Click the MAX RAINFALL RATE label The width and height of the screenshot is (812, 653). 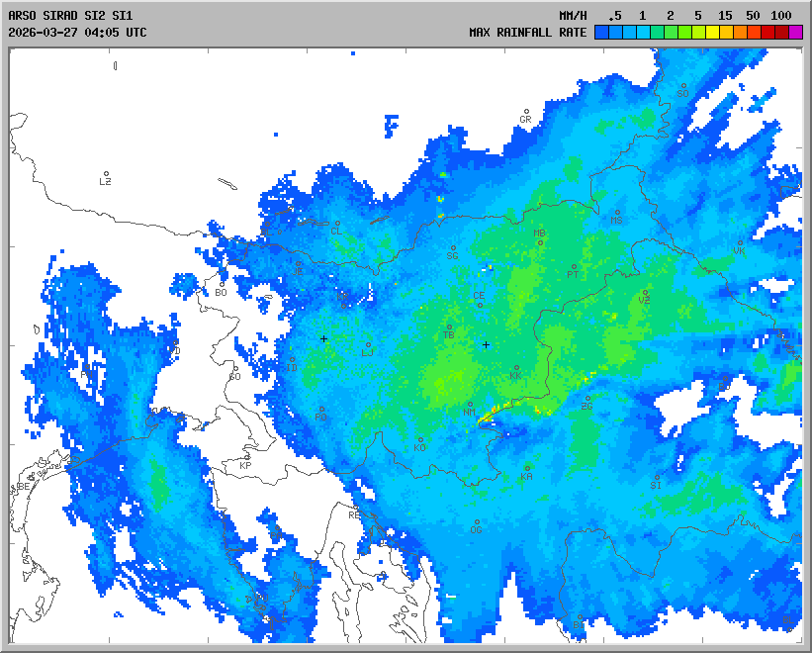[528, 33]
